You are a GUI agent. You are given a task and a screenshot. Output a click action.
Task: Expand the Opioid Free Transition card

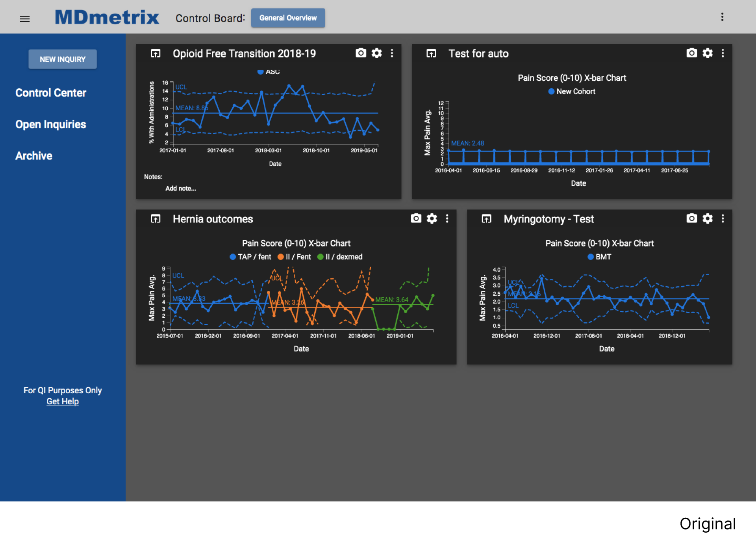tap(156, 54)
